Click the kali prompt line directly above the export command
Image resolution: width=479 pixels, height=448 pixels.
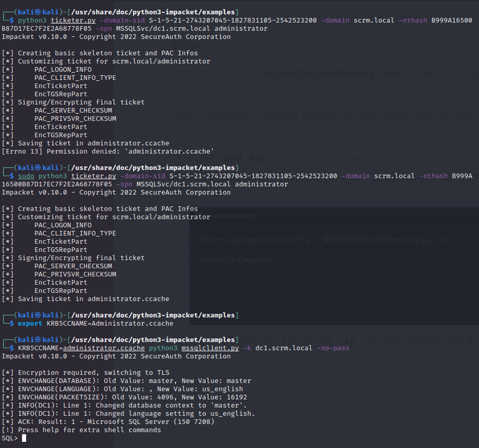[x=120, y=315]
